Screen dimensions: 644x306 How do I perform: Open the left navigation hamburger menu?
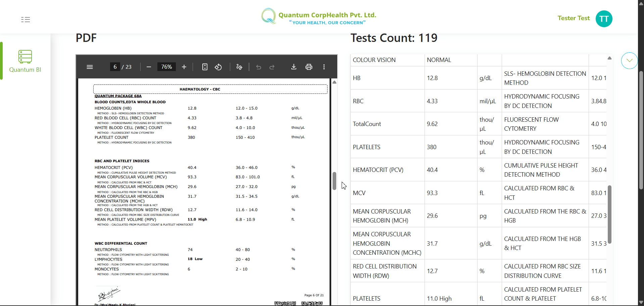click(26, 19)
